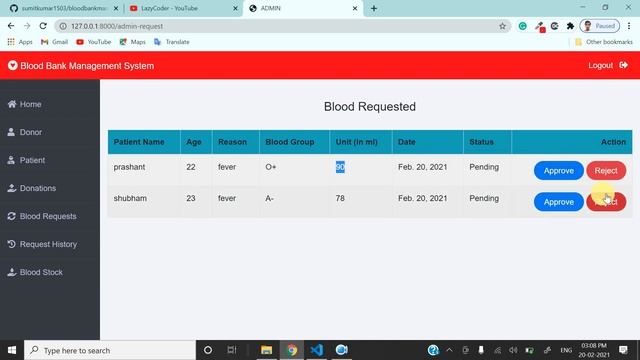
Task: Open the YouTube bookmark
Action: click(94, 42)
